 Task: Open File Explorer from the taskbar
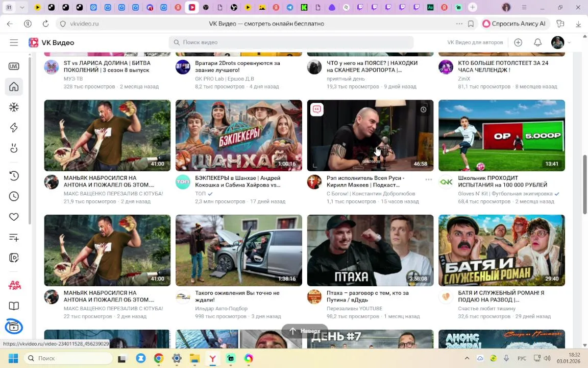(x=194, y=358)
